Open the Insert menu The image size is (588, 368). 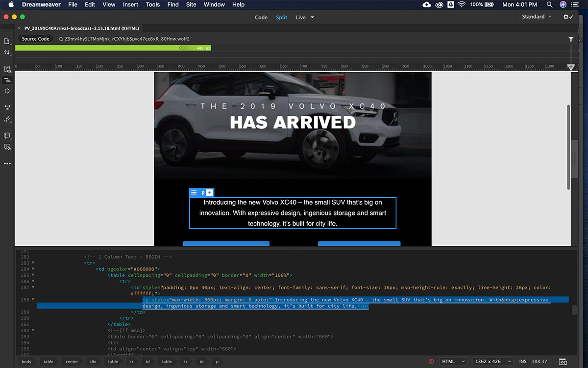point(130,4)
